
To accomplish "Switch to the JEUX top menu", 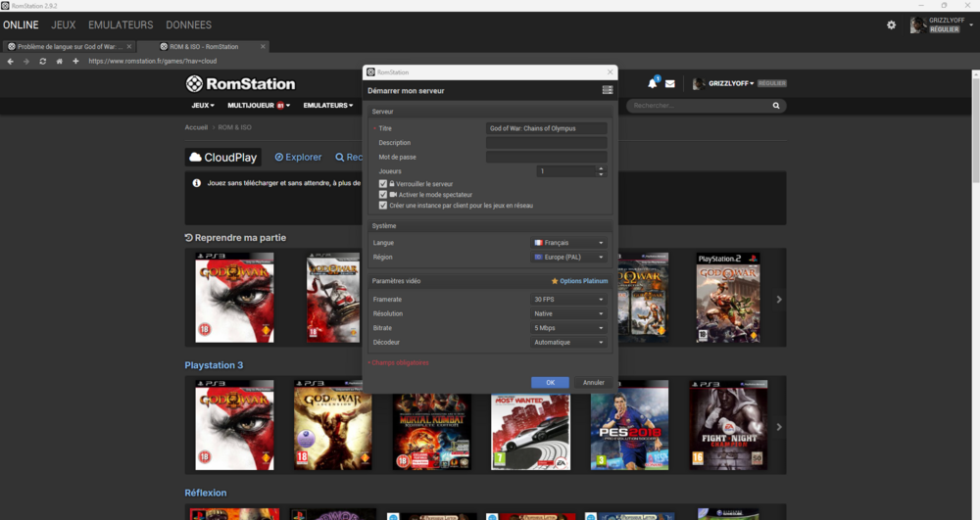I will pos(64,24).
